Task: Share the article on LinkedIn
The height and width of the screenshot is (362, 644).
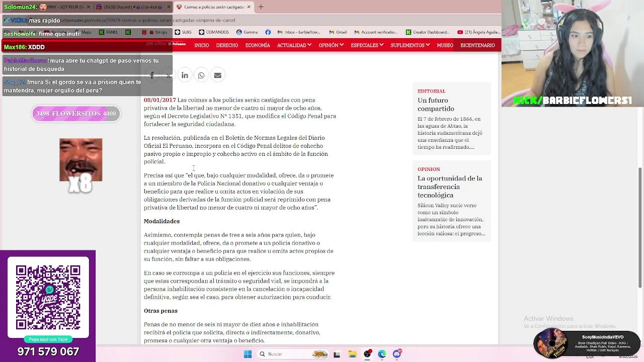Action: 185,75
